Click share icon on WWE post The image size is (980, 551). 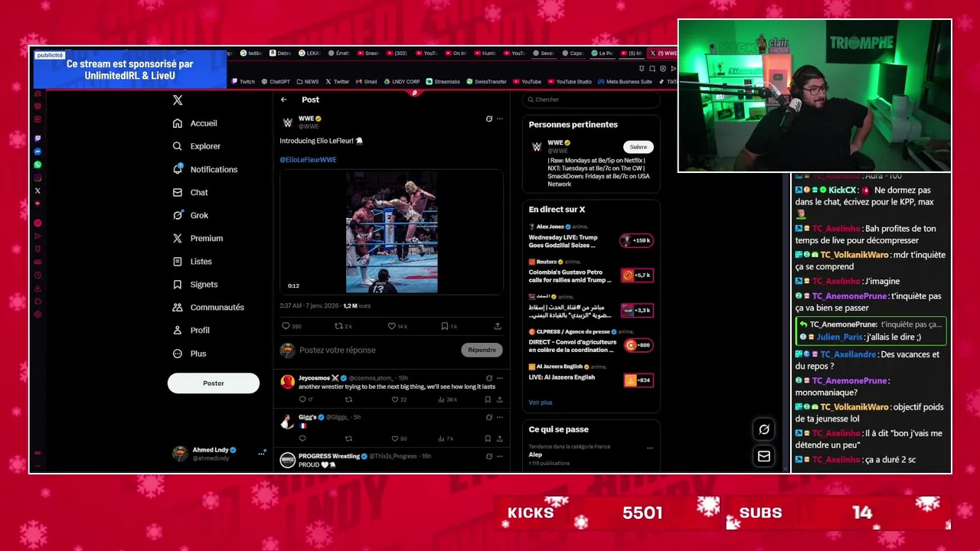[x=498, y=326]
